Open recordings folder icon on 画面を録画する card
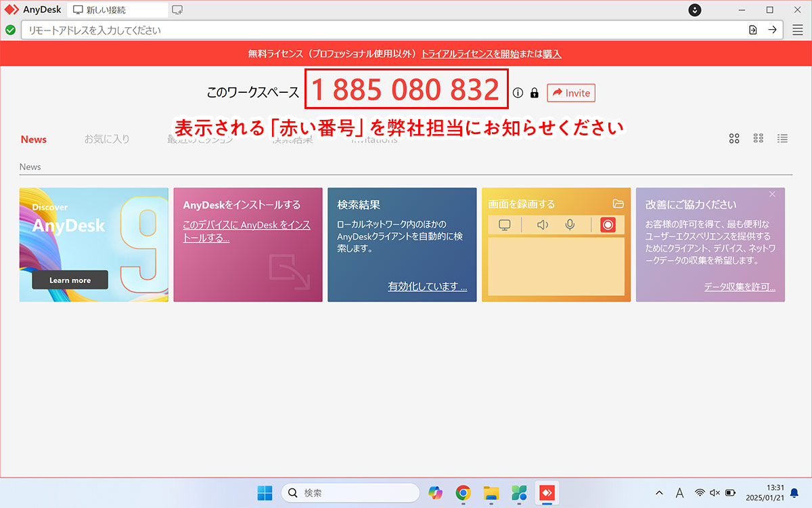This screenshot has width=812, height=508. 618,203
